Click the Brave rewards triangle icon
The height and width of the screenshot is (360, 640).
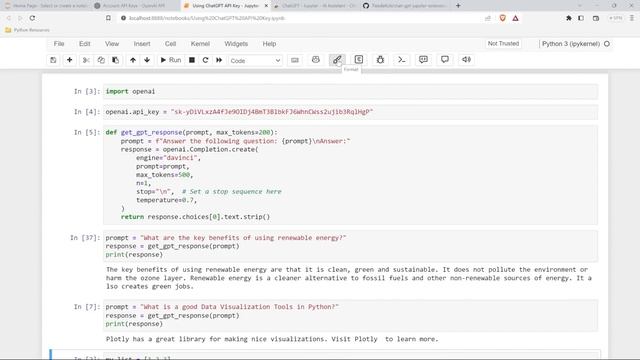[x=516, y=18]
